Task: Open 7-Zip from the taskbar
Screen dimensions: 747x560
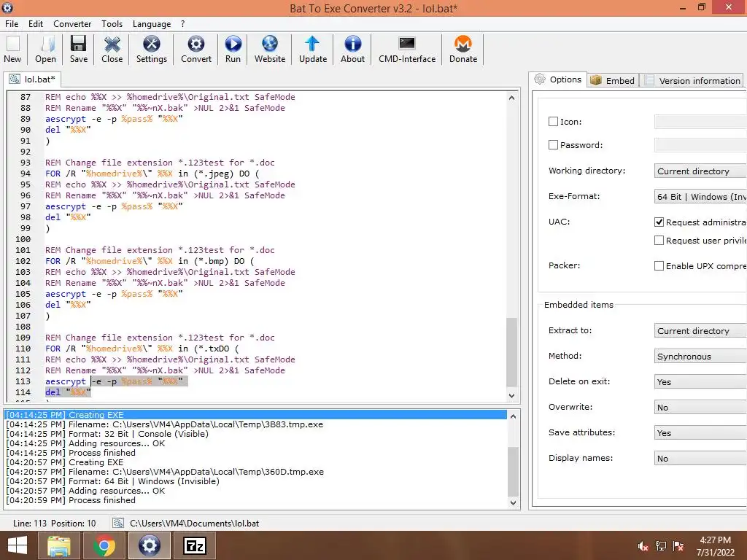Action: point(195,545)
